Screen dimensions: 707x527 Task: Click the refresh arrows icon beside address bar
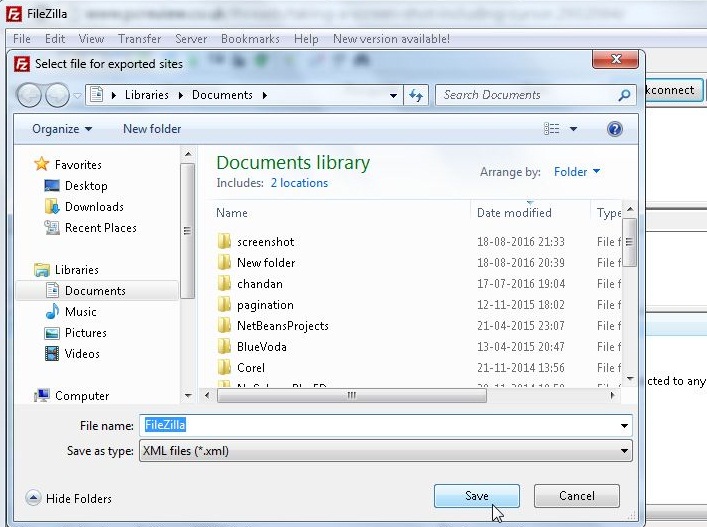coord(416,95)
